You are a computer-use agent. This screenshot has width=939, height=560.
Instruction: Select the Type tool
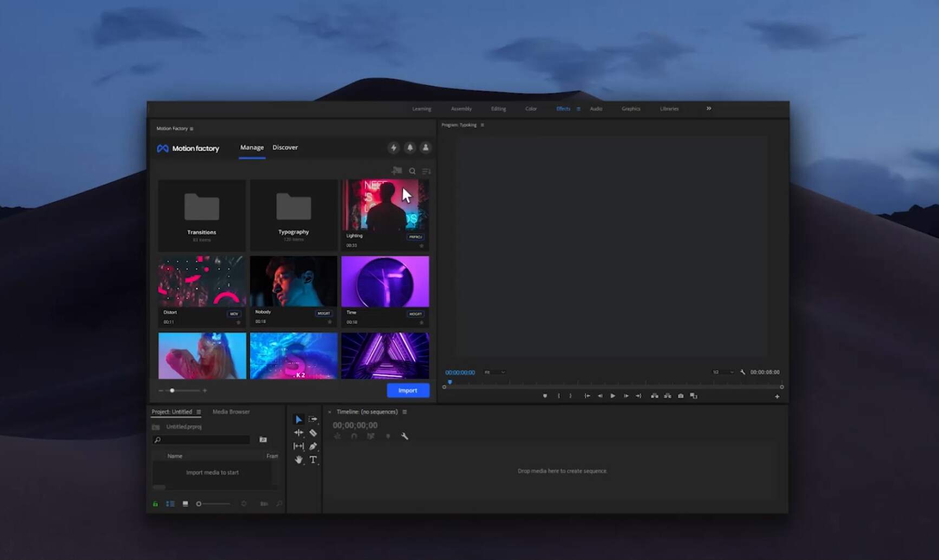tap(313, 460)
